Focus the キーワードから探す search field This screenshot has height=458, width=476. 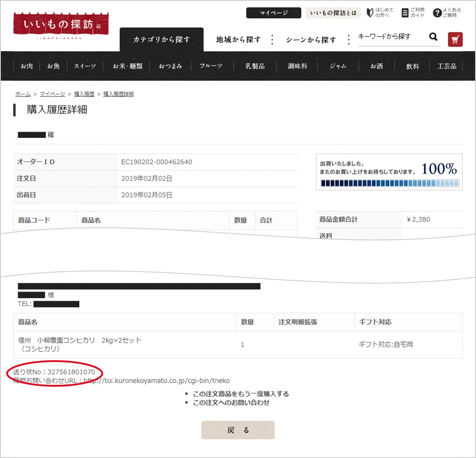click(x=391, y=37)
